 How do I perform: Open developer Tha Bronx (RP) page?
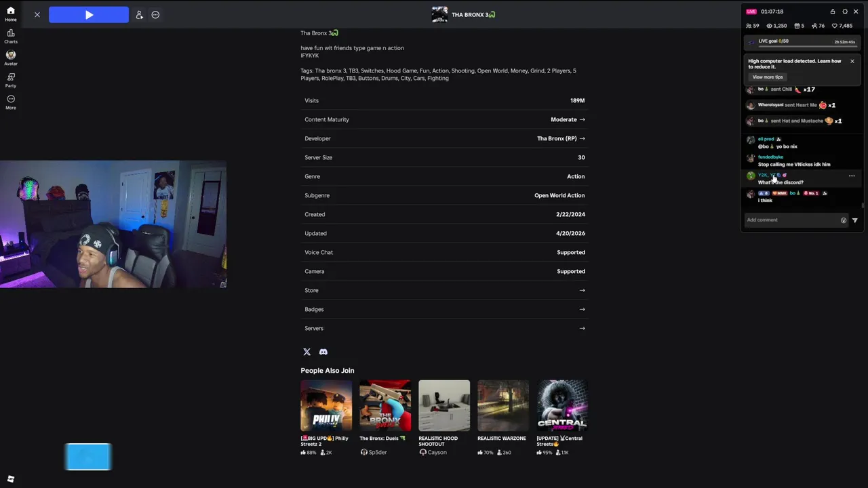561,138
